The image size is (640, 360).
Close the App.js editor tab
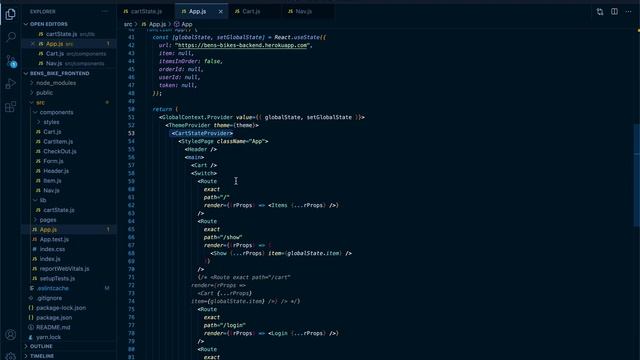[x=220, y=11]
